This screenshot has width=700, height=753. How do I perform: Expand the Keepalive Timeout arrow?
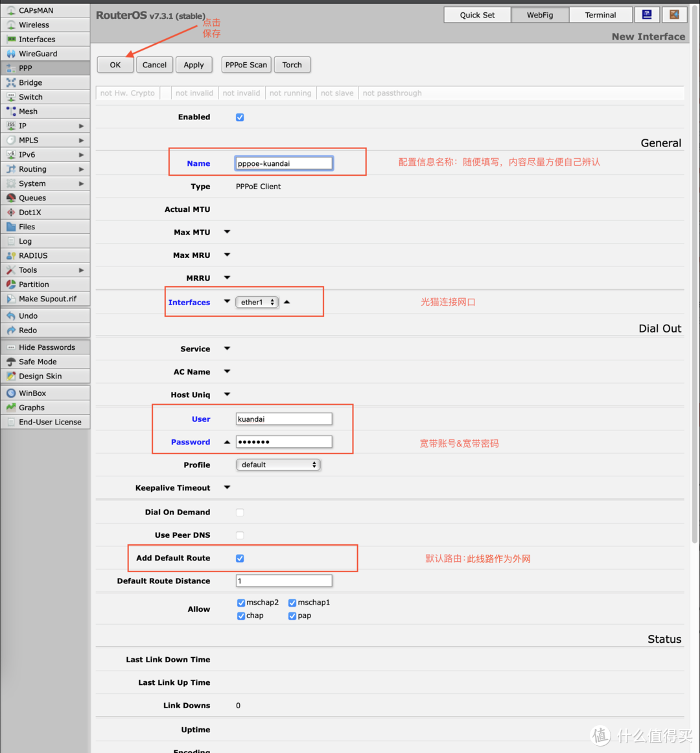click(227, 487)
